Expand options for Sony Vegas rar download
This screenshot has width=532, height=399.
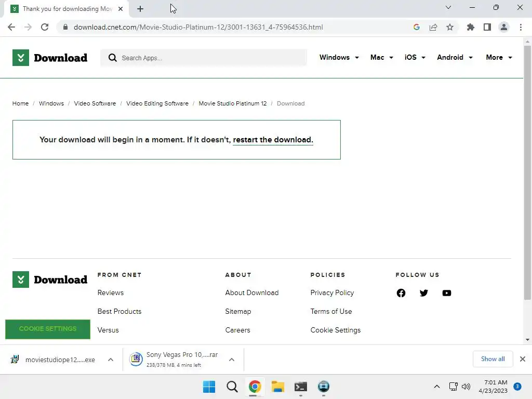(x=232, y=360)
